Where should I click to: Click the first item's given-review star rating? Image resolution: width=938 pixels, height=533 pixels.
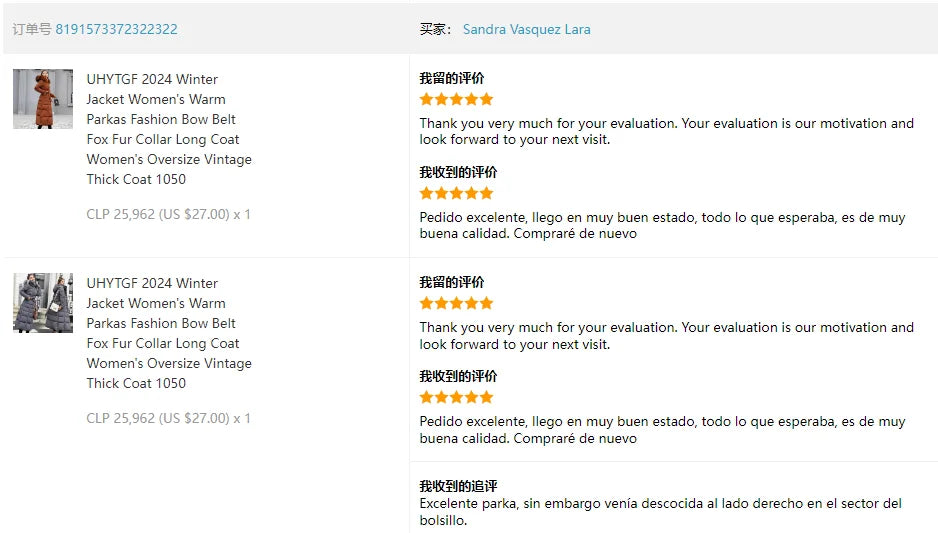tap(456, 99)
